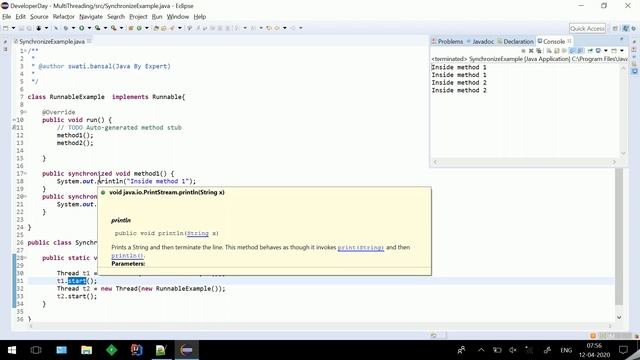The image size is (640, 360).
Task: Click the highlighted start text on line 31
Action: click(77, 281)
